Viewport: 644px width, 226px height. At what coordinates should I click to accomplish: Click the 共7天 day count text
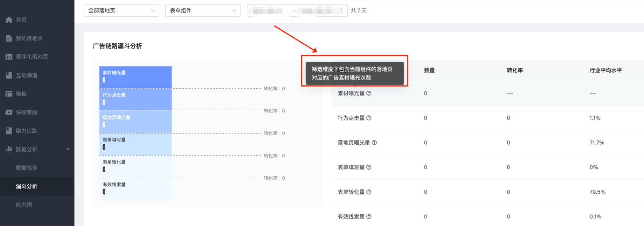coord(359,11)
